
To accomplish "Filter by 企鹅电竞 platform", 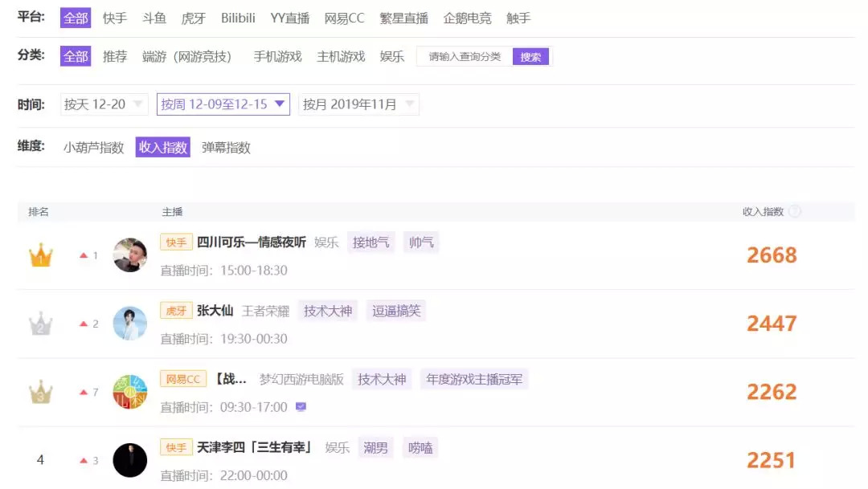I will [467, 18].
